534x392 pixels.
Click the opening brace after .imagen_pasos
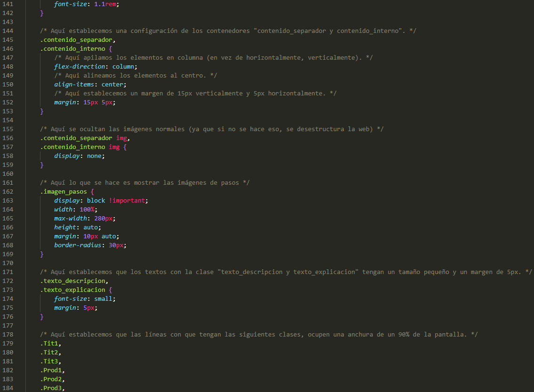(x=92, y=192)
